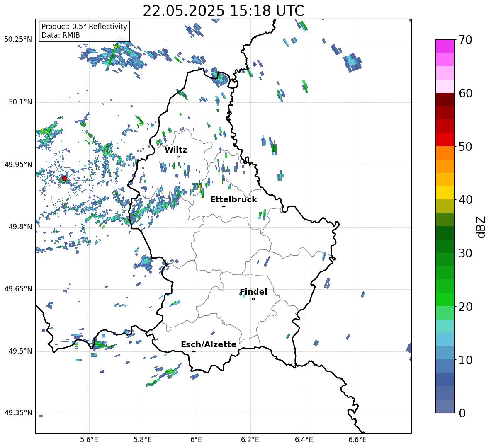The height and width of the screenshot is (448, 491).
Task: Click the Esch/Alzette city label
Action: coord(209,344)
